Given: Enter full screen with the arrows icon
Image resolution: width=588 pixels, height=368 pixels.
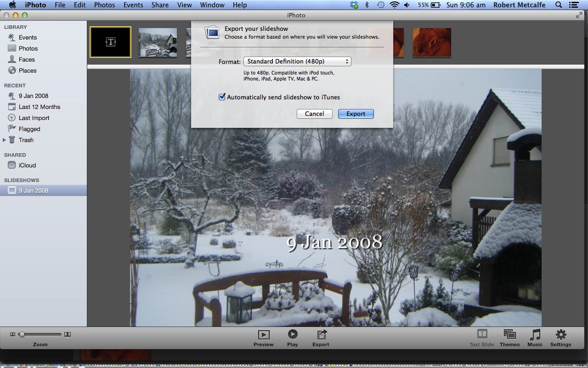Looking at the screenshot, I should [579, 15].
